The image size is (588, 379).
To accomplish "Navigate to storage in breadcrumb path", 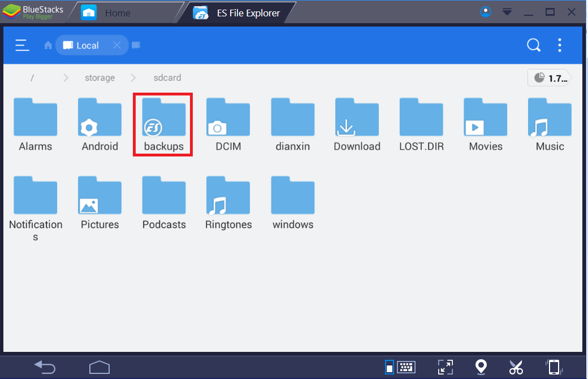I will [x=100, y=77].
